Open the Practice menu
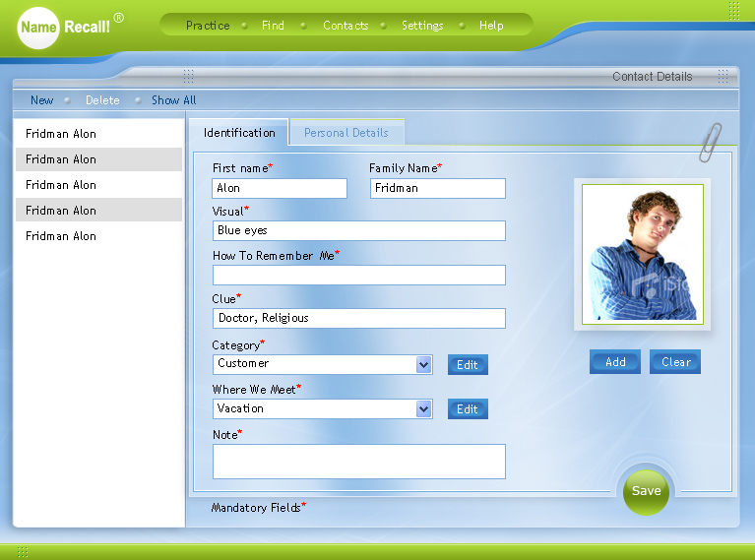Screen dimensions: 755x560 tap(208, 26)
